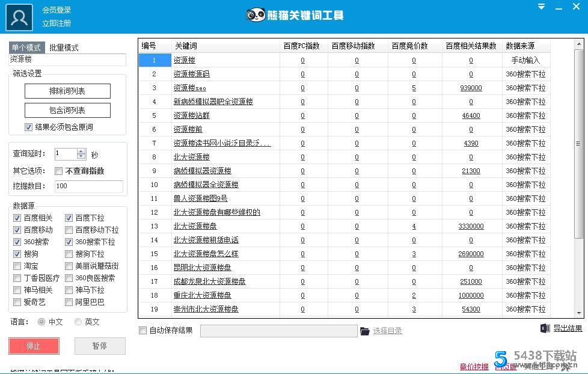Open the keyword link 资源楼 in row one

pos(183,60)
